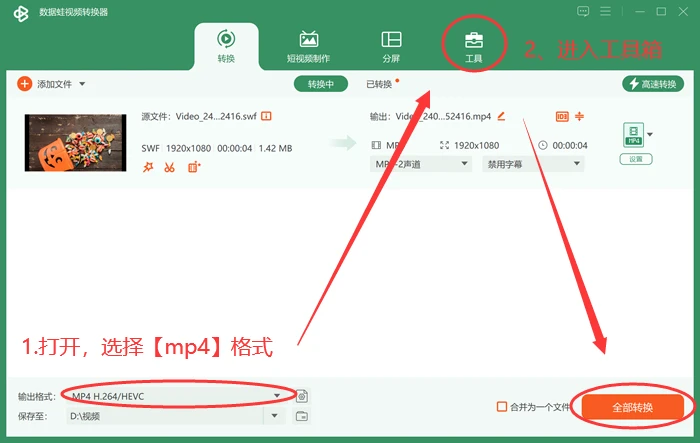This screenshot has height=443, width=700.
Task: View the 已转换 list
Action: click(379, 84)
